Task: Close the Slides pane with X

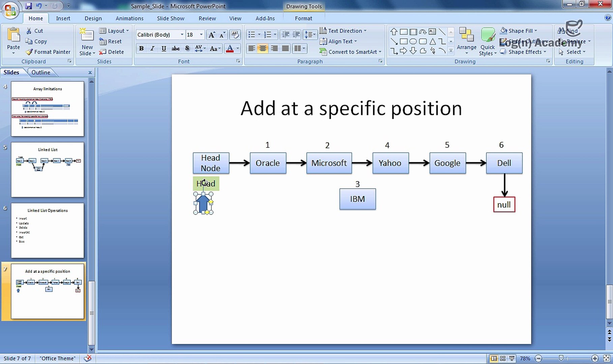Action: pos(90,72)
